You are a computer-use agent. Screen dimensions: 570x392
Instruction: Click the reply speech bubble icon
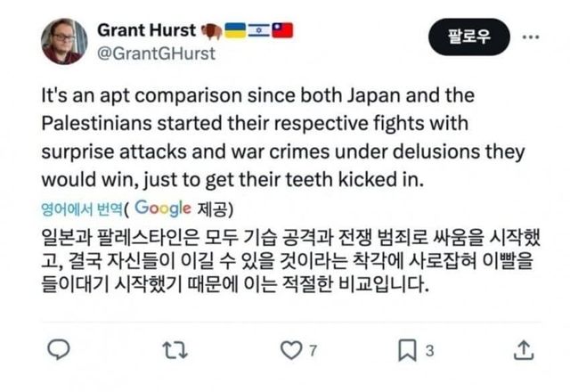pyautogui.click(x=57, y=350)
